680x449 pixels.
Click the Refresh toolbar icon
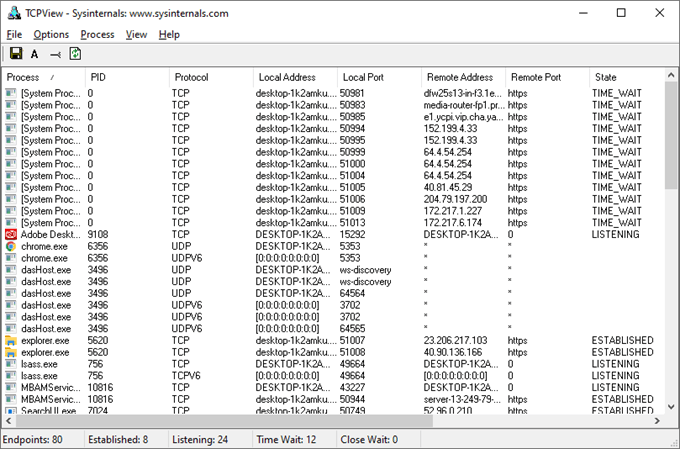pyautogui.click(x=75, y=54)
